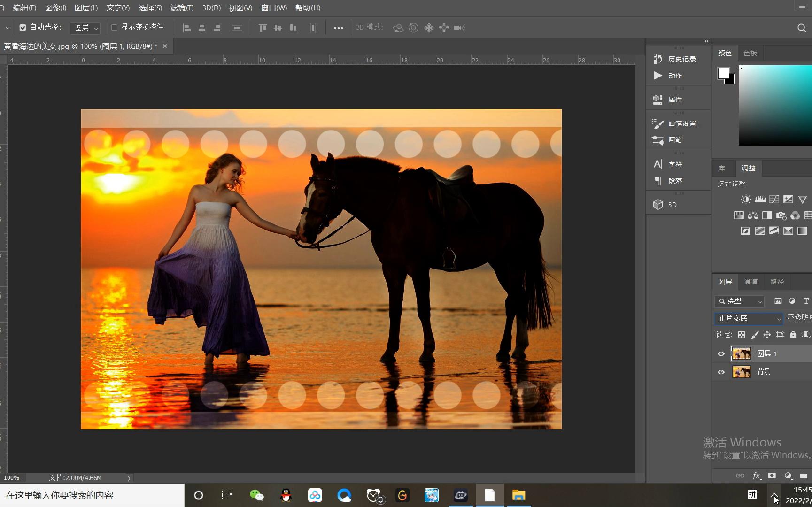812x507 pixels.
Task: Hide 图层 1 using eye icon
Action: pyautogui.click(x=721, y=354)
